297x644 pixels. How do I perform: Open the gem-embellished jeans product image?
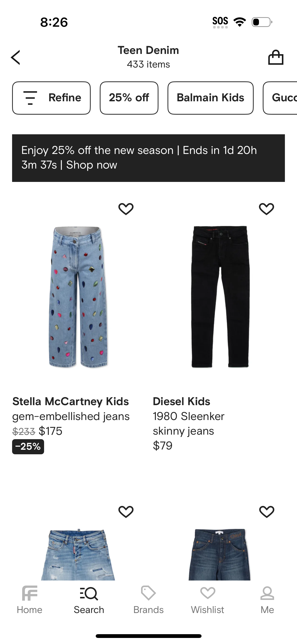pos(78,297)
